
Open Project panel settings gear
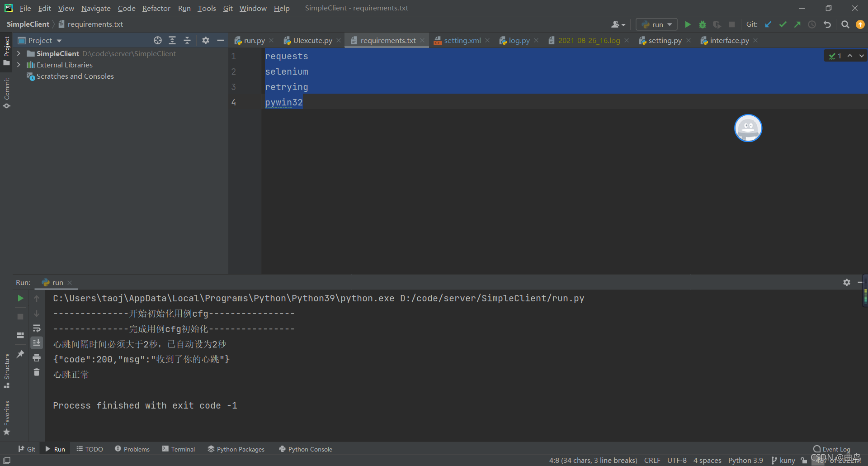click(x=206, y=40)
